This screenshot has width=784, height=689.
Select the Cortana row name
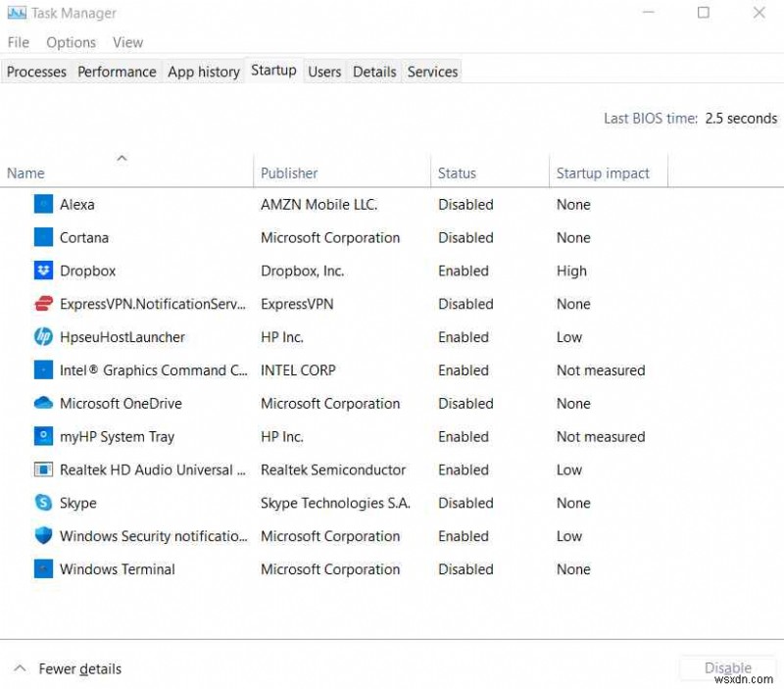coord(84,237)
